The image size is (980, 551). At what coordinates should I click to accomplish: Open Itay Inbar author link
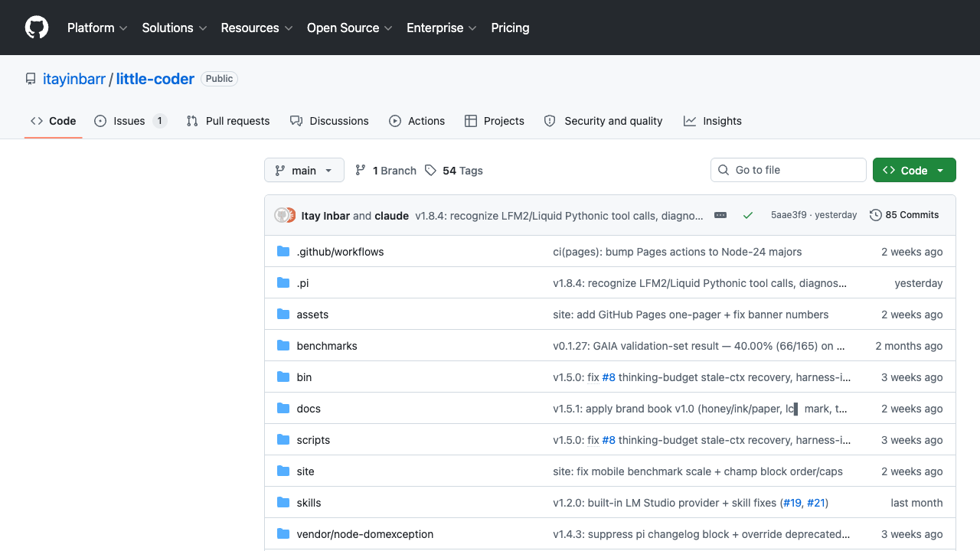325,216
